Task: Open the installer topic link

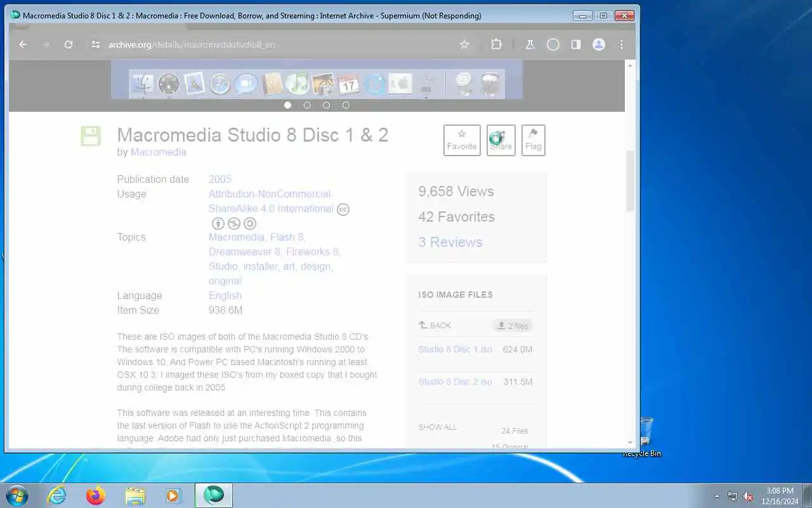Action: point(260,266)
